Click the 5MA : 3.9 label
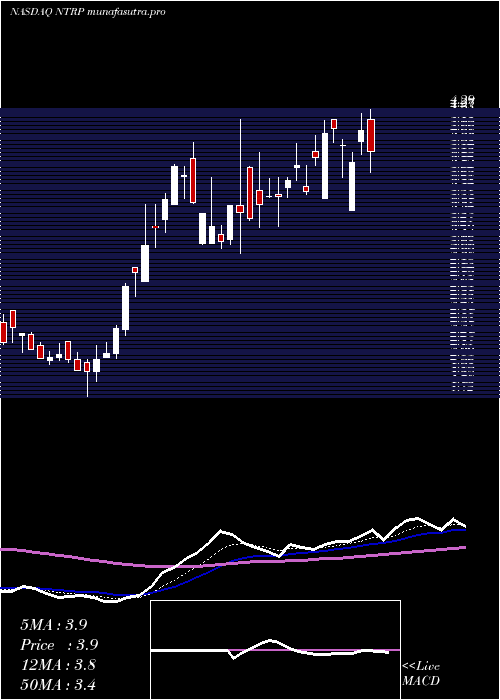Image resolution: width=500 pixels, height=700 pixels. point(54,625)
